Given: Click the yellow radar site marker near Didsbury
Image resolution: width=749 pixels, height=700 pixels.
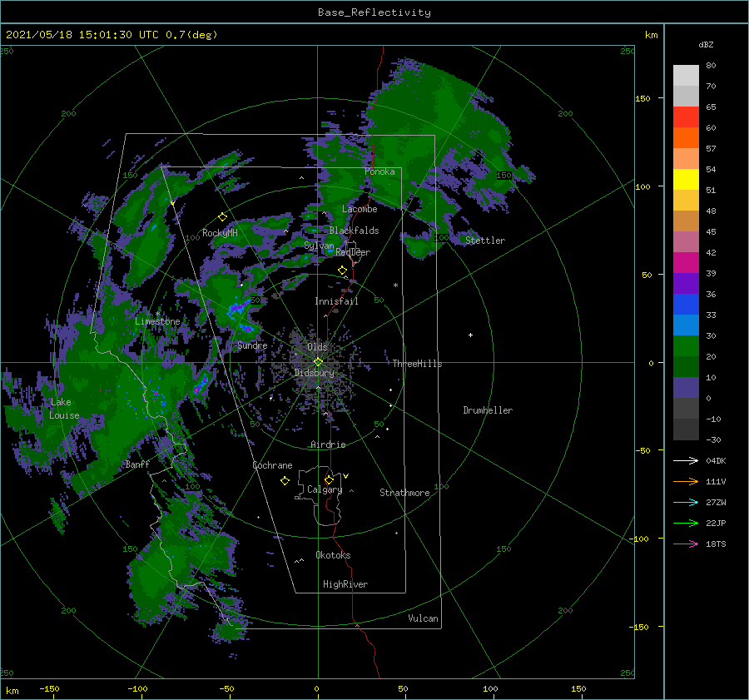Looking at the screenshot, I should [318, 362].
